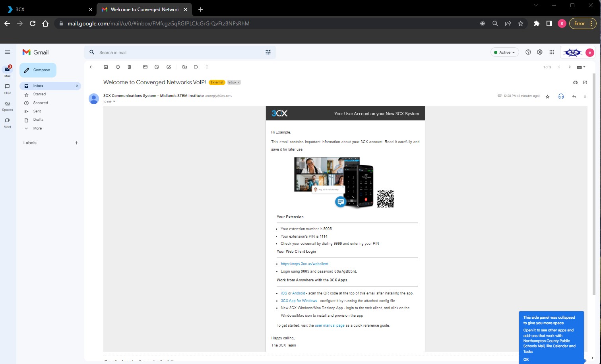601x364 pixels.
Task: Open Gmail Support help icon
Action: (x=528, y=52)
